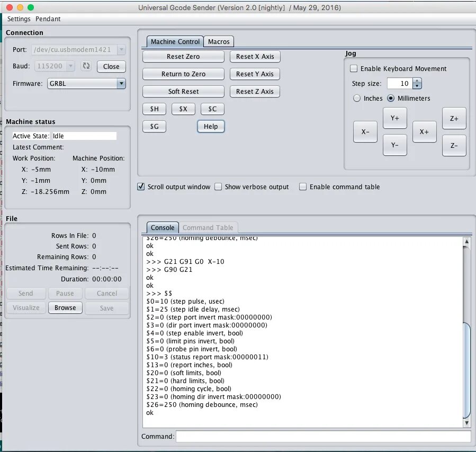Select the Inches radio button

357,99
